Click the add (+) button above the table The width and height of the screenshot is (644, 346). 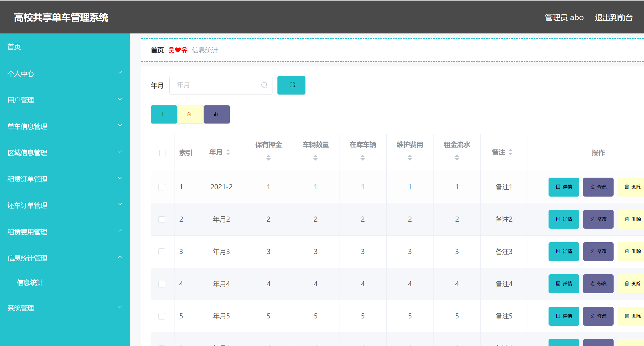point(164,114)
